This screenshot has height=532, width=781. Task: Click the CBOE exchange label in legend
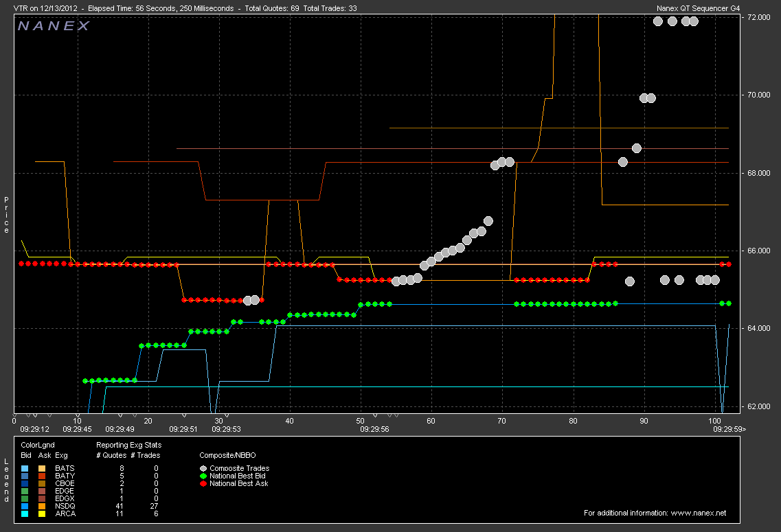pyautogui.click(x=64, y=483)
